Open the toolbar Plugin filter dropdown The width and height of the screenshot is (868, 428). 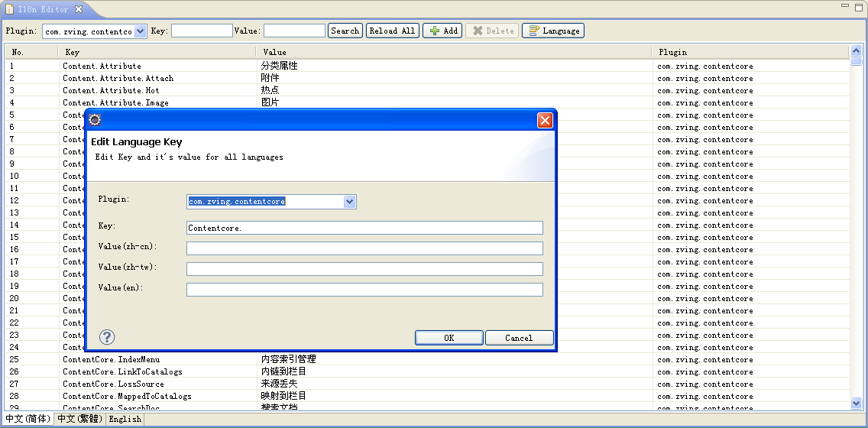click(141, 31)
